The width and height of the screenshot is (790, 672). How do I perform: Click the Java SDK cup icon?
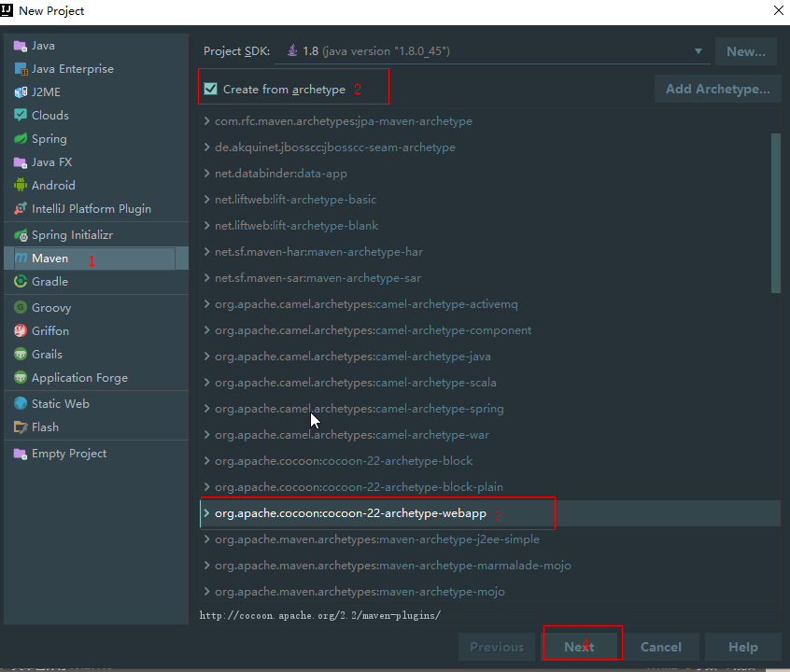click(291, 51)
